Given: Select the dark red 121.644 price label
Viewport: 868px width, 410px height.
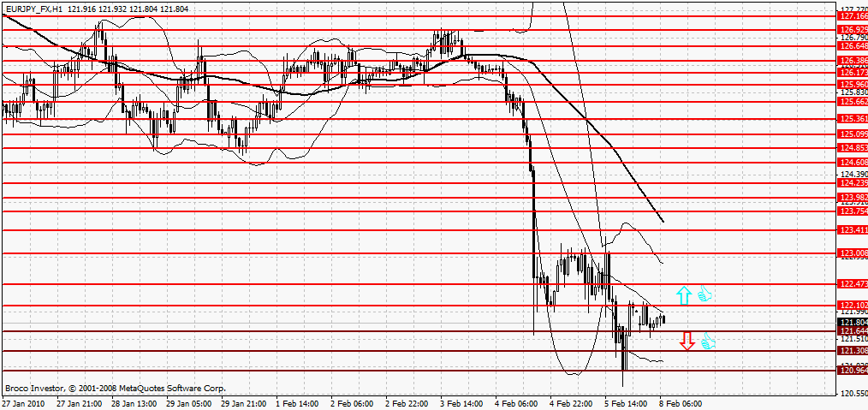Looking at the screenshot, I should coord(853,331).
